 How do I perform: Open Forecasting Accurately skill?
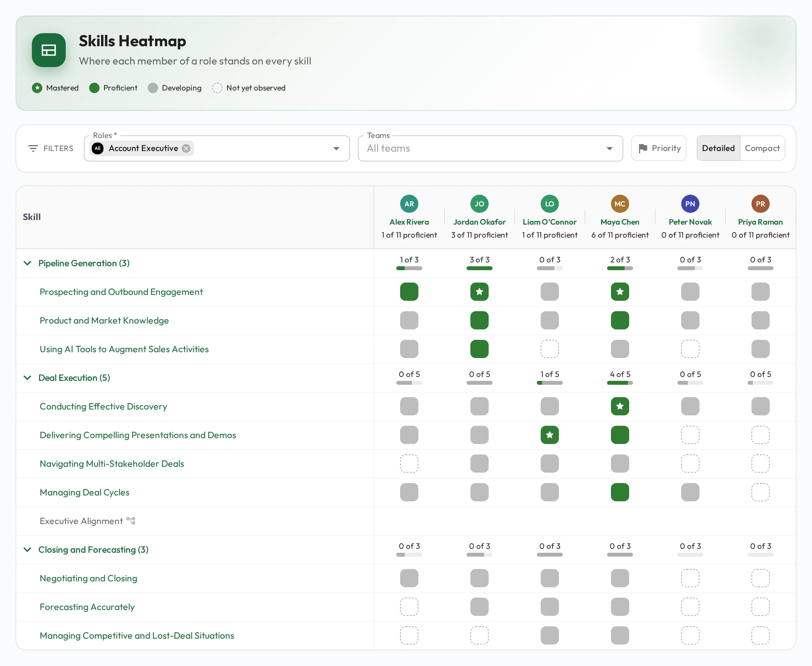pyautogui.click(x=88, y=607)
